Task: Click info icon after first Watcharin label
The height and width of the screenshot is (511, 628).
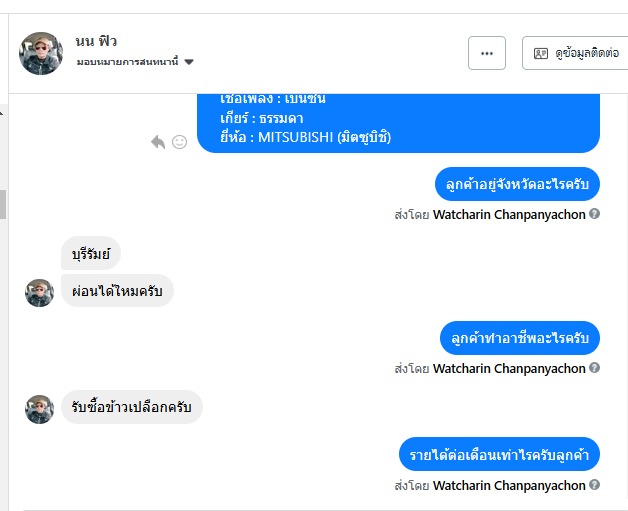Action: point(595,214)
